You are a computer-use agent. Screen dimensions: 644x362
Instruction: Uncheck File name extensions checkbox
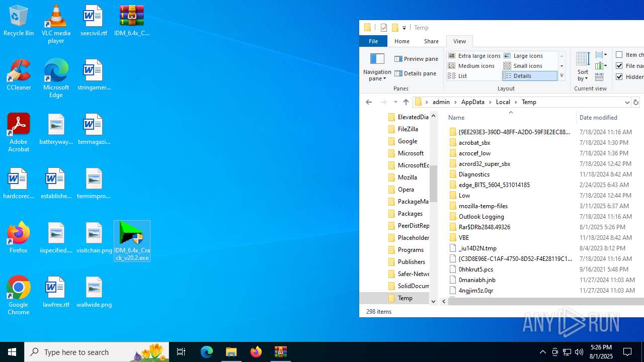click(x=619, y=66)
